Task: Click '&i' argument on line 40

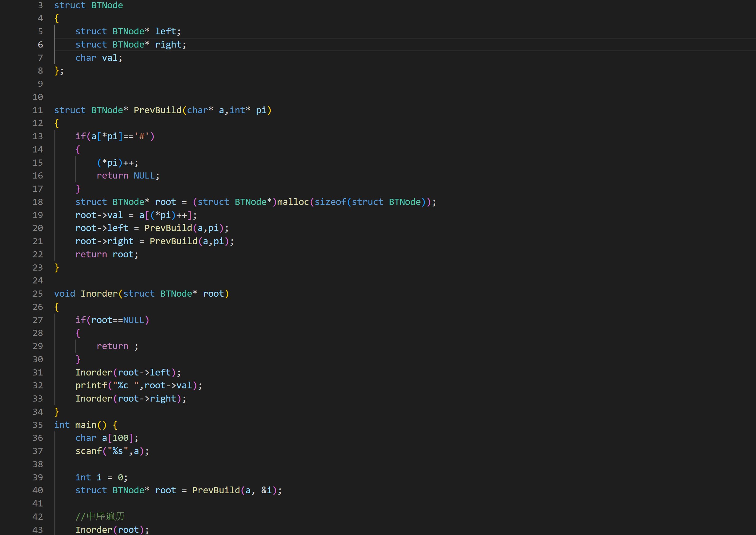Action: [266, 490]
